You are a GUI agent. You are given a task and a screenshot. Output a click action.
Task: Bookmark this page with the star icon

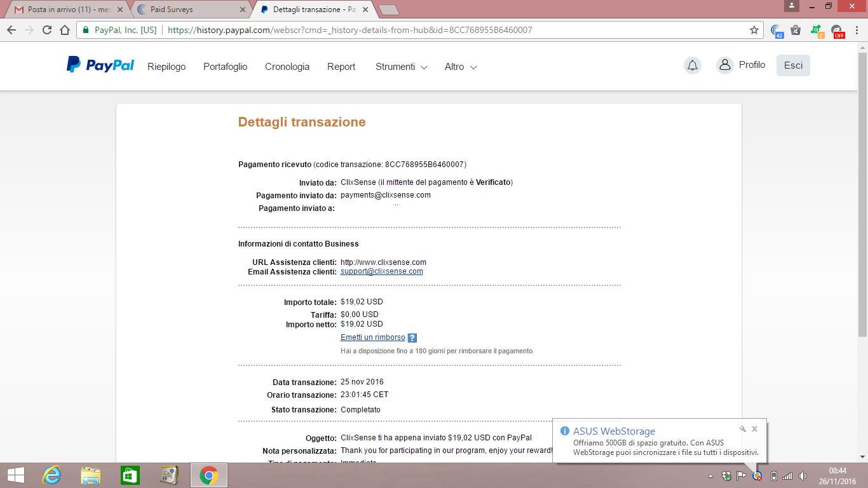pos(754,30)
